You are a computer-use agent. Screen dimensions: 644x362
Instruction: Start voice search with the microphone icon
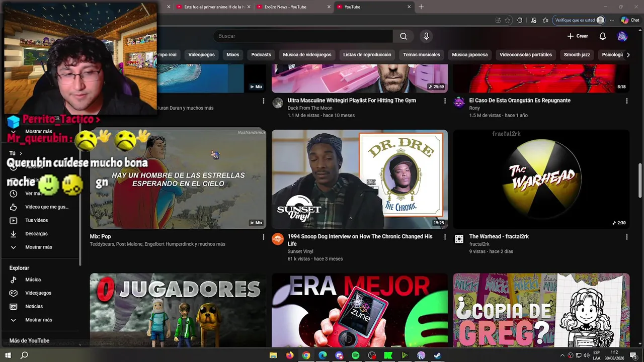(426, 36)
